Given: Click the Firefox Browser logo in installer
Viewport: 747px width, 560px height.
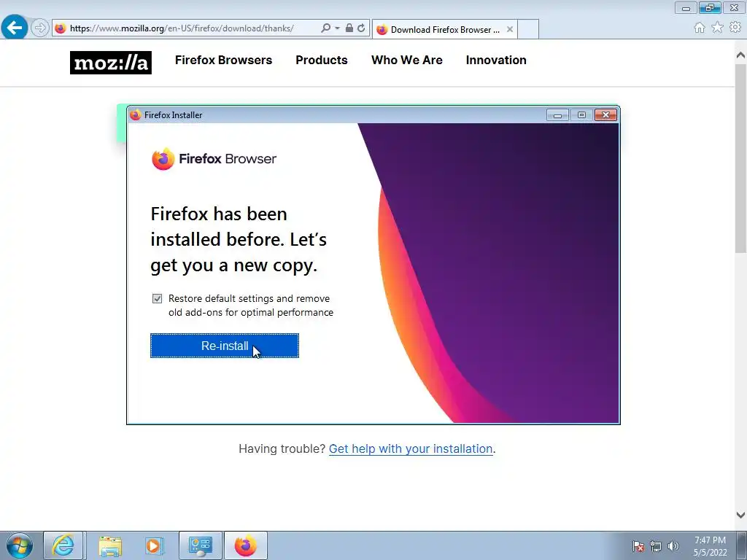Looking at the screenshot, I should coord(214,158).
